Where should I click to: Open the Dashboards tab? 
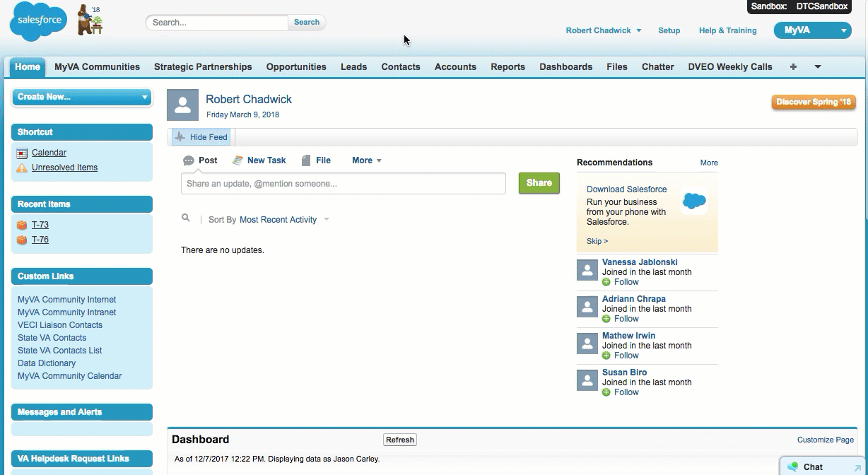tap(565, 67)
